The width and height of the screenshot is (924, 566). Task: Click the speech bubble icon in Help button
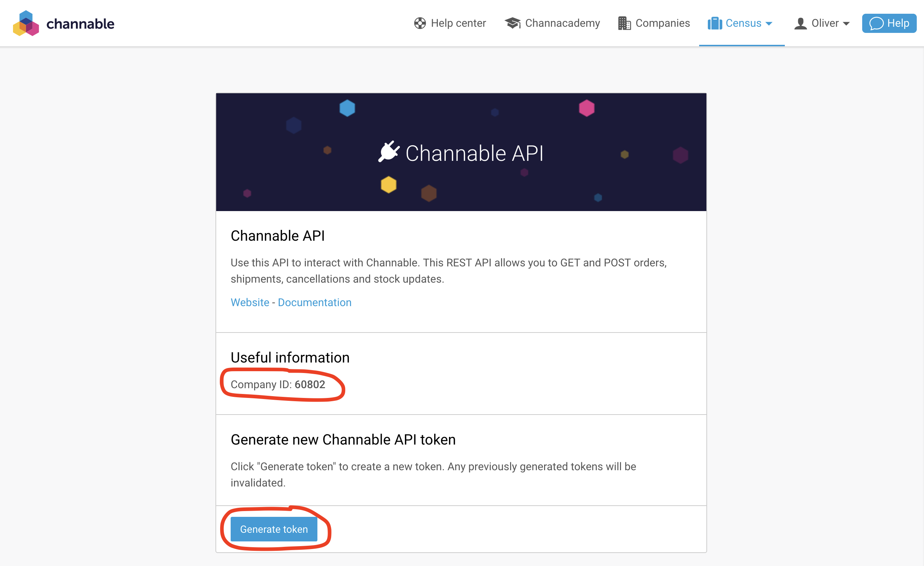coord(876,23)
